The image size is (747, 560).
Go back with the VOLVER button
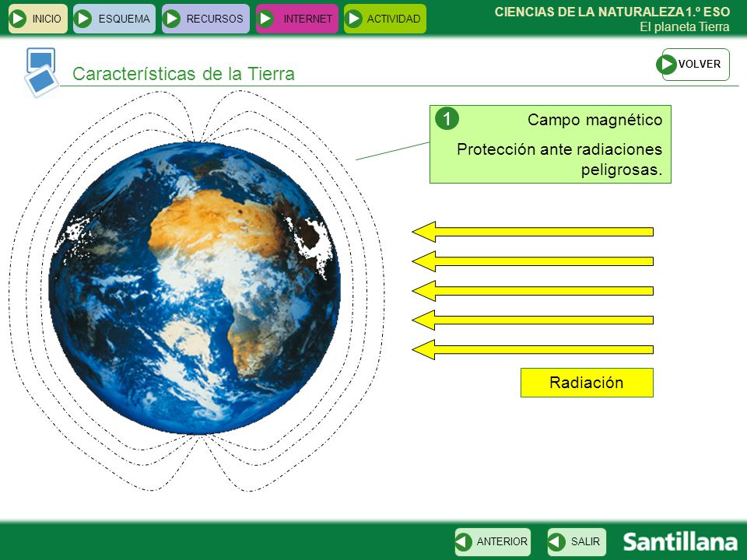[x=696, y=65]
